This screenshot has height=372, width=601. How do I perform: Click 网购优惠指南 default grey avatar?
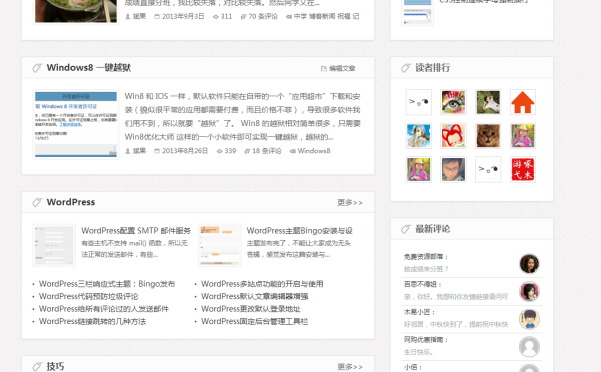529,346
